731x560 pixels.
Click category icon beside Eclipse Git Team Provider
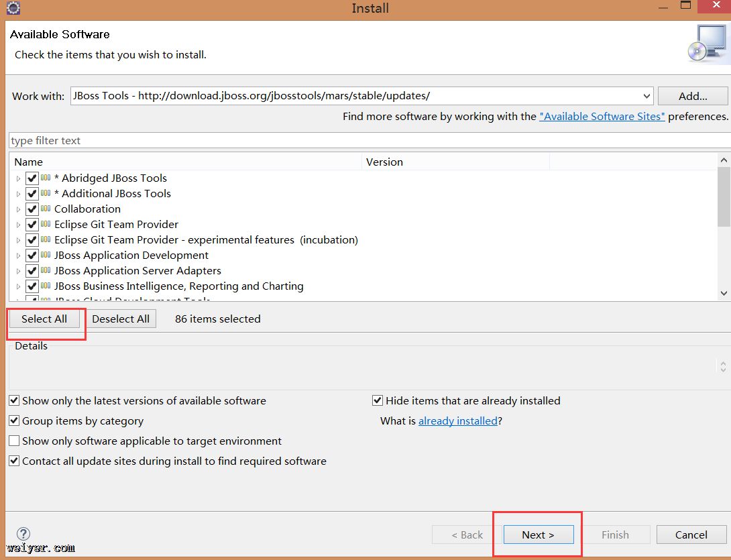[x=46, y=224]
